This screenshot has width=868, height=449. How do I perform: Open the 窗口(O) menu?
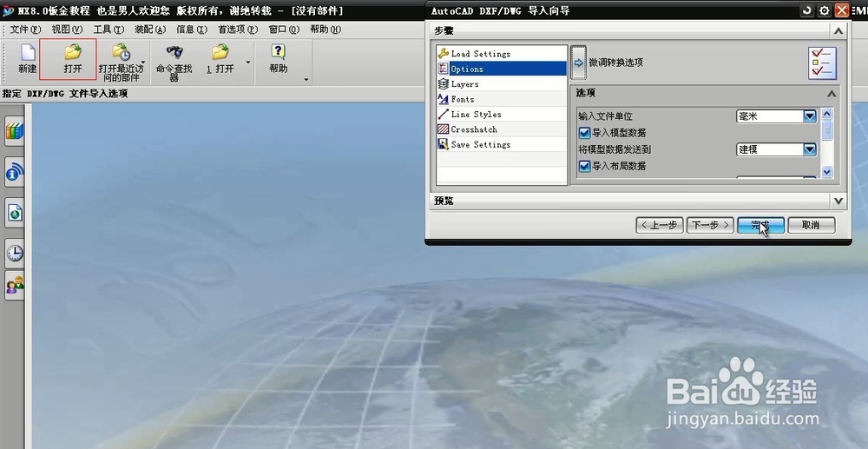pyautogui.click(x=284, y=30)
